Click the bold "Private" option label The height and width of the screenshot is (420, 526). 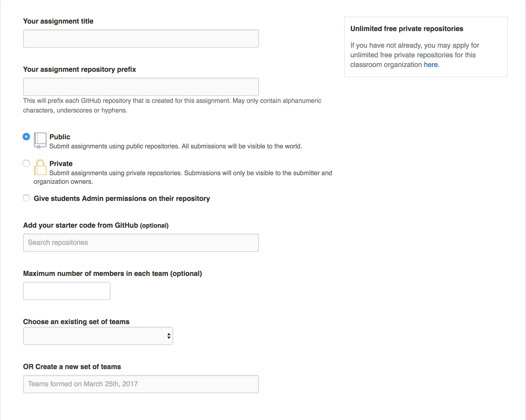pyautogui.click(x=61, y=164)
